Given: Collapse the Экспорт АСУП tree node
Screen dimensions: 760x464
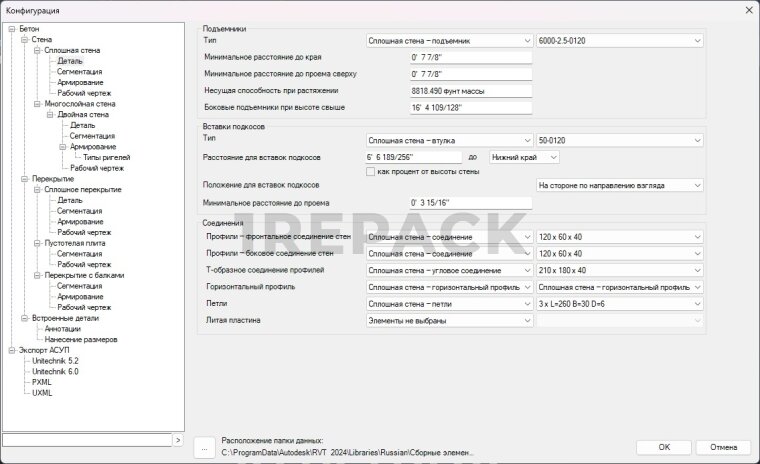Looking at the screenshot, I should point(12,350).
